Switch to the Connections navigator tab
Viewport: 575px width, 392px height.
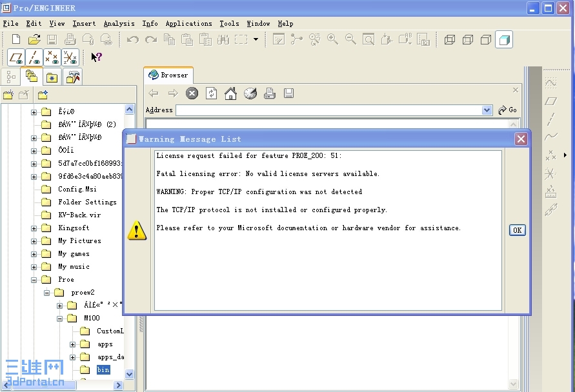(73, 77)
